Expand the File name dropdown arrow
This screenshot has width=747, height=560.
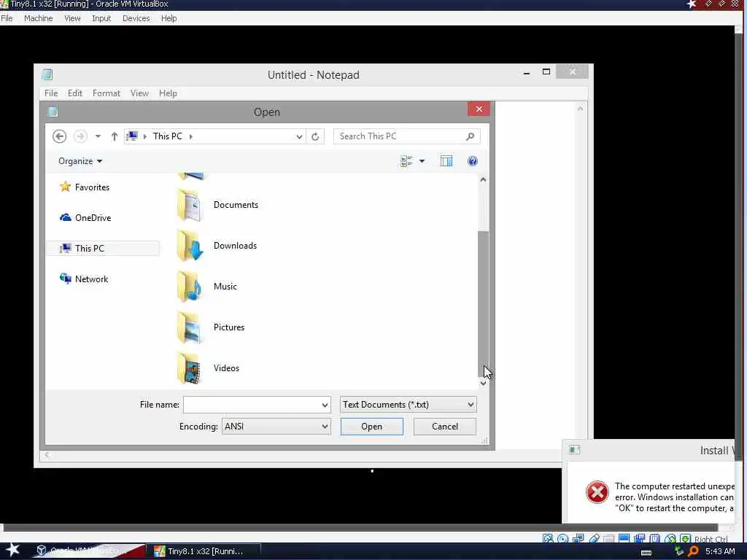click(x=325, y=405)
